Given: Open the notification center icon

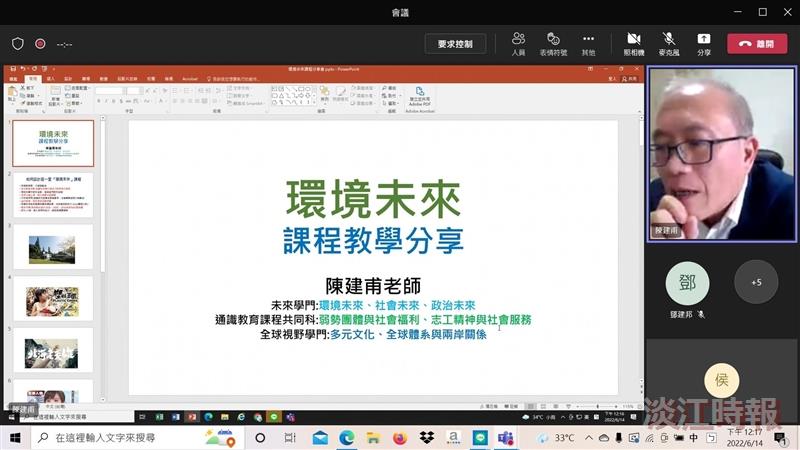Looking at the screenshot, I should pos(780,438).
